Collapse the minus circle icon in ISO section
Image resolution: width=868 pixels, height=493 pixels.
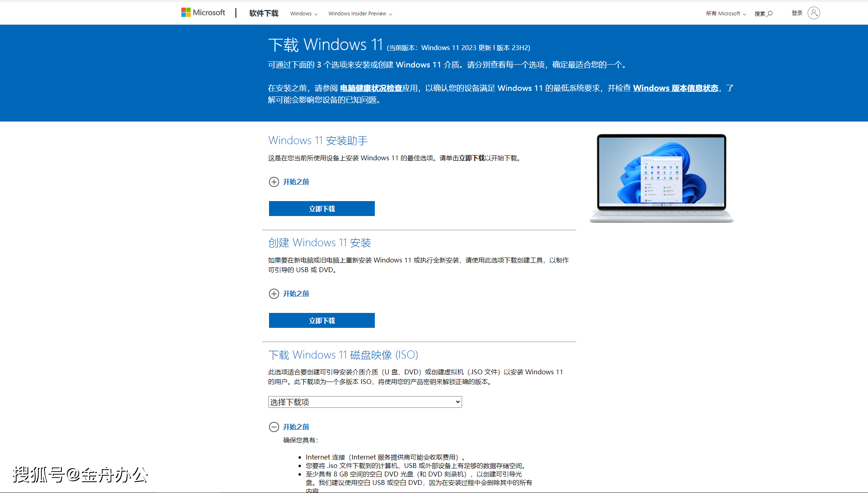(274, 427)
